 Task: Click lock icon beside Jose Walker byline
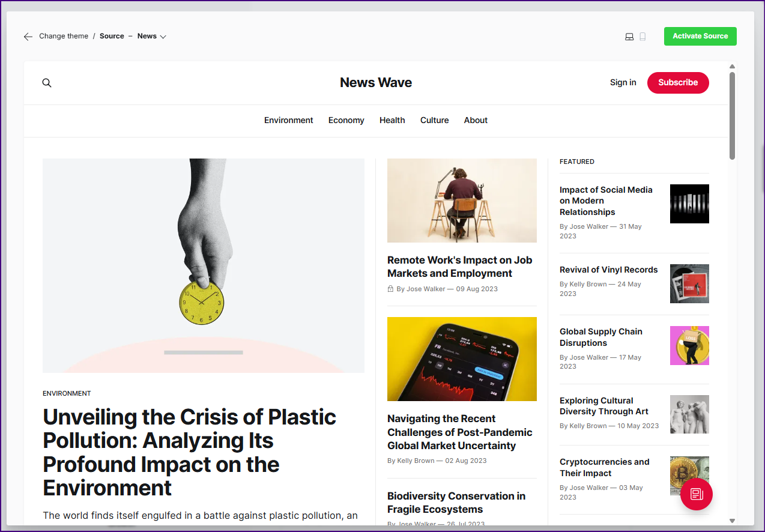tap(390, 289)
